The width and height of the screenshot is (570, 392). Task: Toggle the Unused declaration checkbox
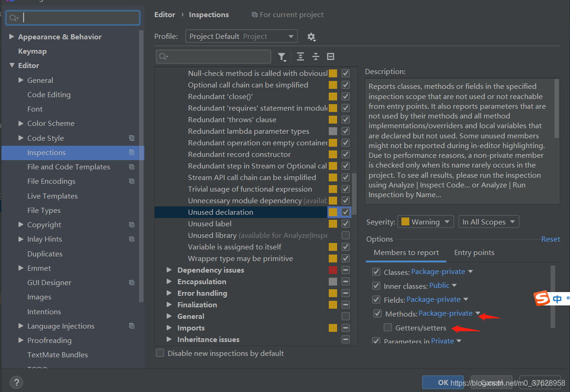[345, 212]
